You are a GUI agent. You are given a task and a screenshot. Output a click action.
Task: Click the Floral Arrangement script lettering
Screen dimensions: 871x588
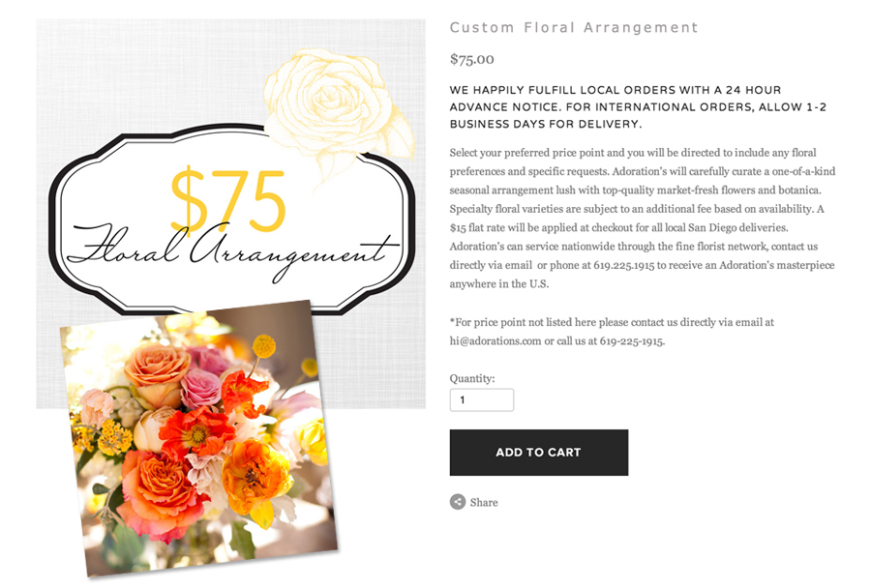point(232,251)
